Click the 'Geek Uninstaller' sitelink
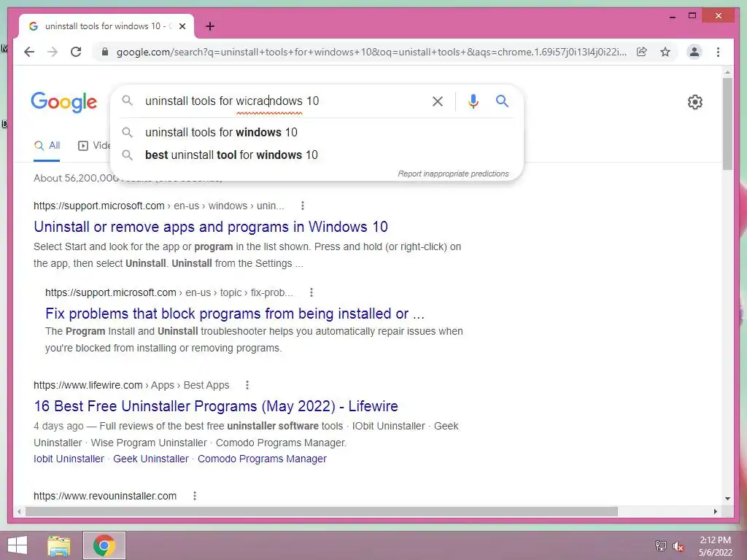This screenshot has width=747, height=560. click(151, 459)
